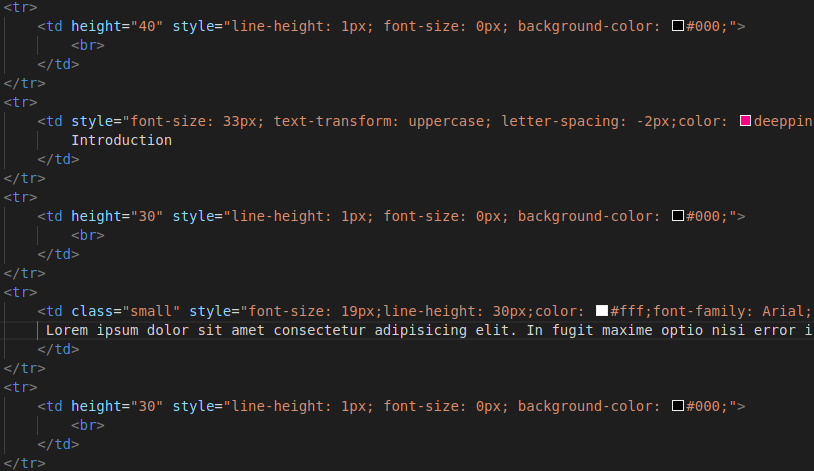Place cursor on the Introduction text
Image resolution: width=814 pixels, height=471 pixels.
[121, 140]
